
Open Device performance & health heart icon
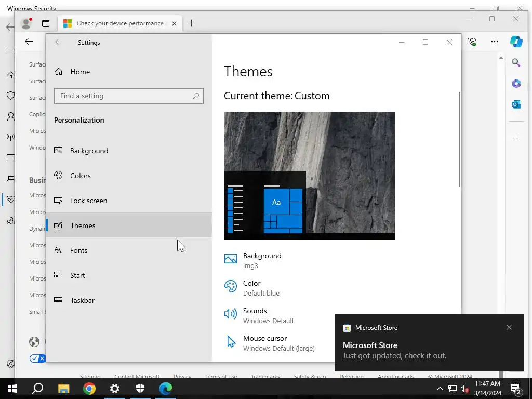coord(10,199)
